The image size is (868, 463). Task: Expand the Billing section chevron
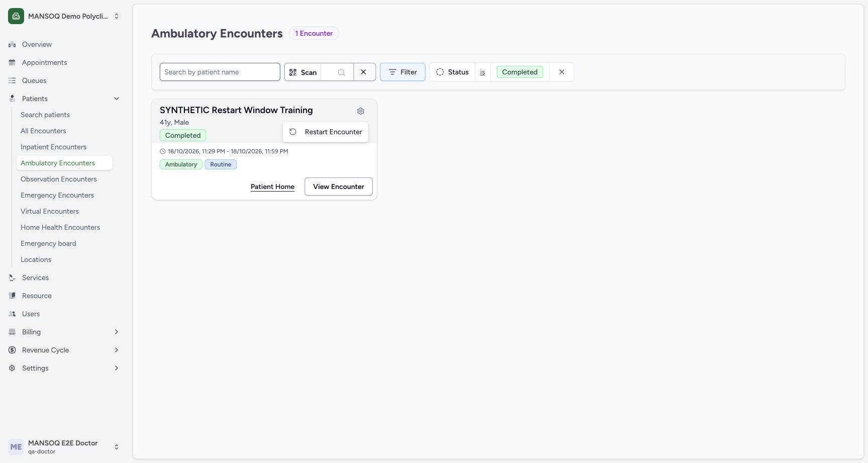point(117,332)
